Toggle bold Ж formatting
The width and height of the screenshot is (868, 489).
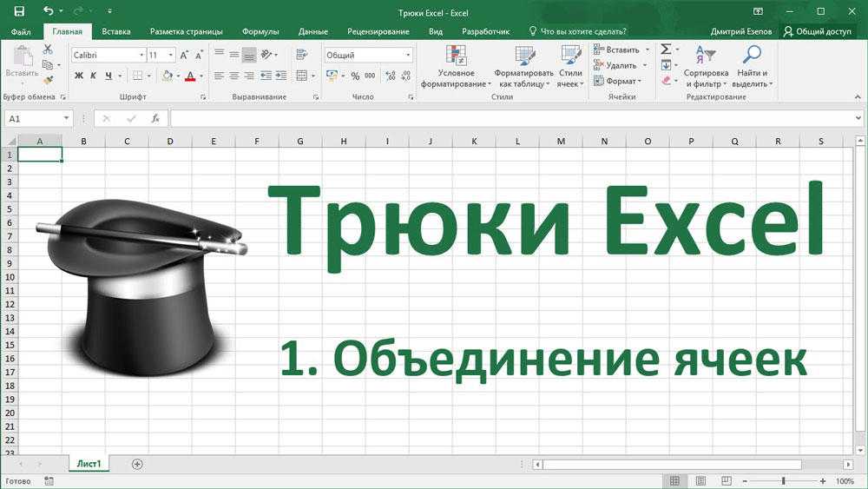(x=79, y=76)
